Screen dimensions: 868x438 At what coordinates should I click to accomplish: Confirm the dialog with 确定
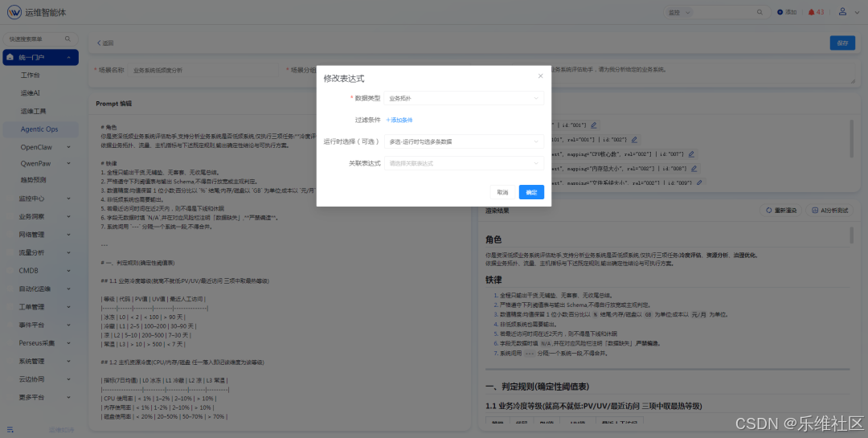(531, 192)
